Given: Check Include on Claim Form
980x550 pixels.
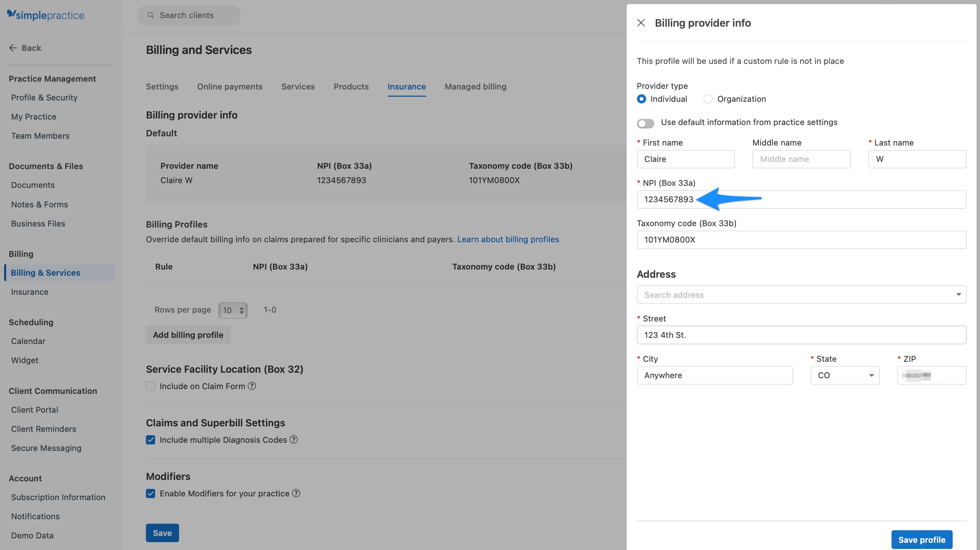Looking at the screenshot, I should [151, 386].
